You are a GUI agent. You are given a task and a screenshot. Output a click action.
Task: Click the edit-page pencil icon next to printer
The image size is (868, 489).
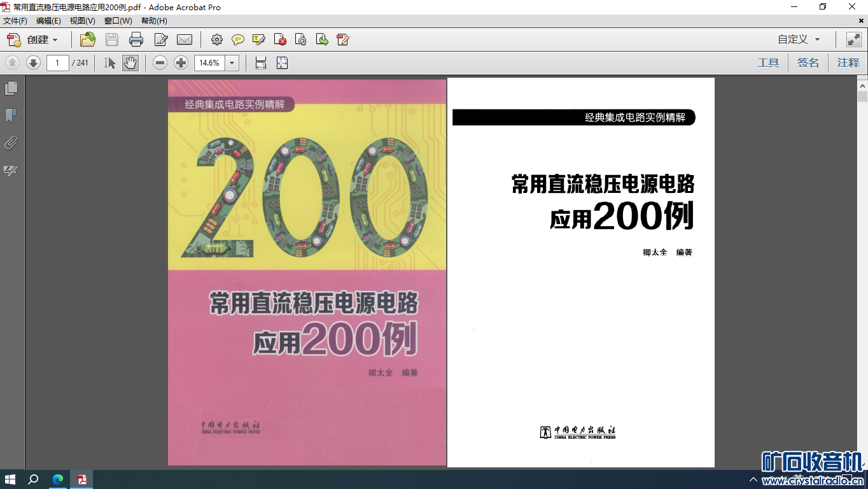[x=161, y=40]
